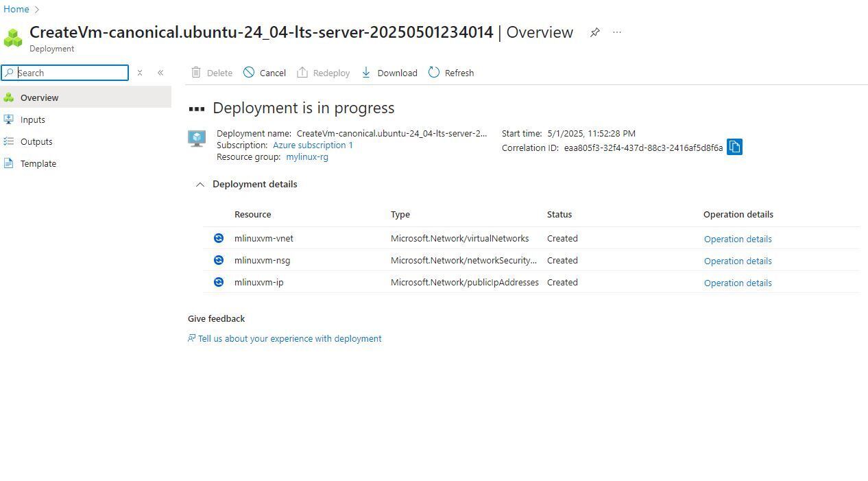Click the mlinuxvm-nsg resource icon

point(219,260)
